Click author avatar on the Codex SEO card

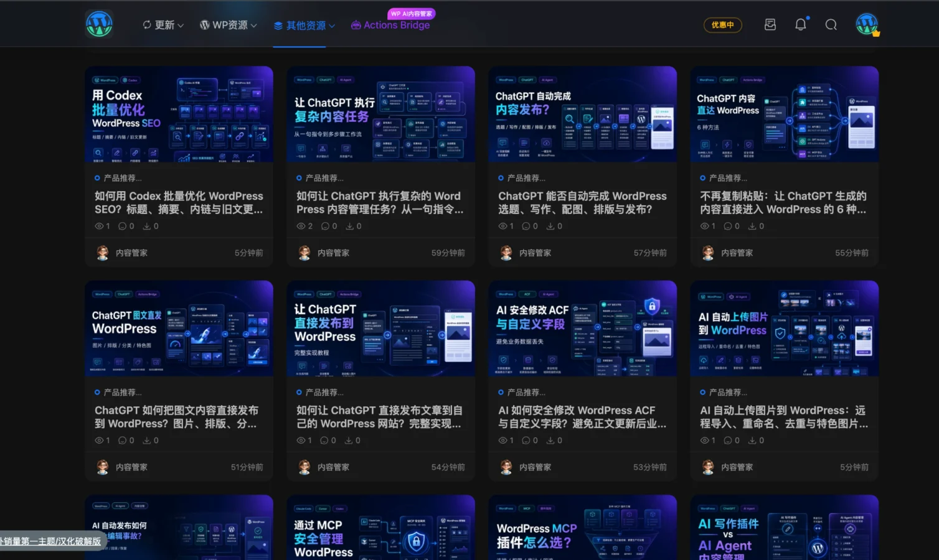[103, 253]
